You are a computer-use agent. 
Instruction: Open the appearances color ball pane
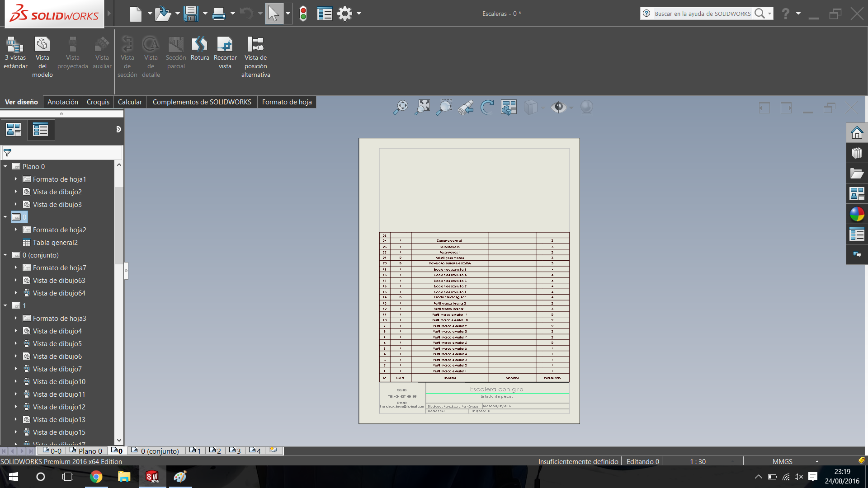coord(857,214)
